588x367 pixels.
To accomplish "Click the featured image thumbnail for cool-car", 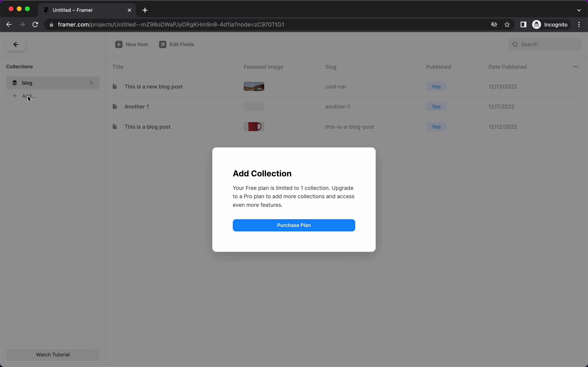I will [x=254, y=87].
